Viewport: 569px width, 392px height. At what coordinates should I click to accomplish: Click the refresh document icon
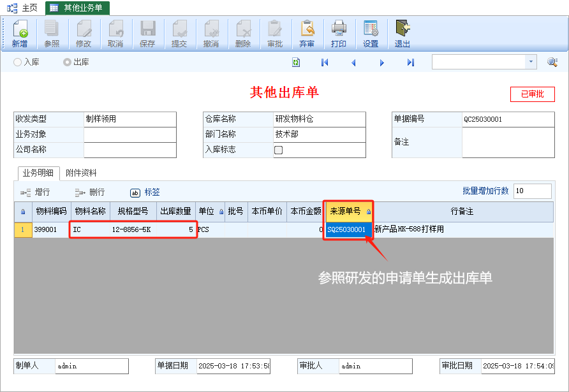[x=296, y=62]
